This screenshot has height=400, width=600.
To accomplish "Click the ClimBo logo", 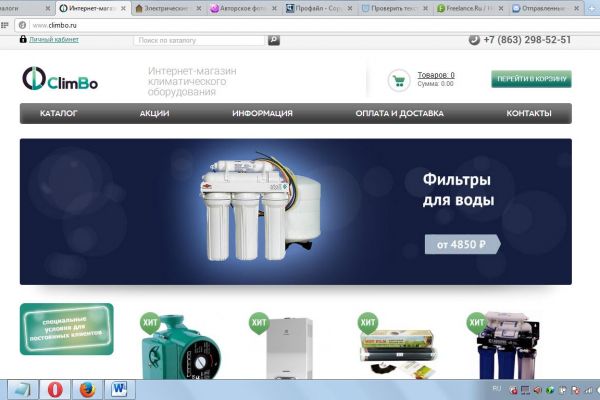I will click(60, 79).
